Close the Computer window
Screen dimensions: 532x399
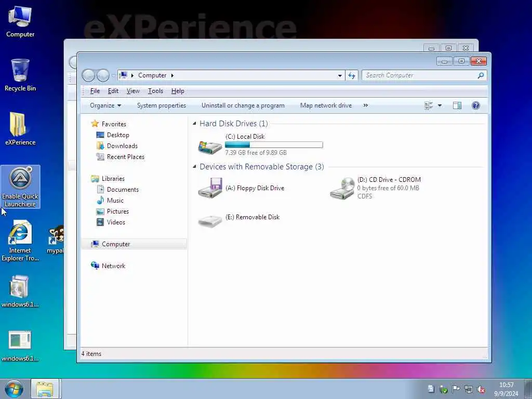coord(478,61)
